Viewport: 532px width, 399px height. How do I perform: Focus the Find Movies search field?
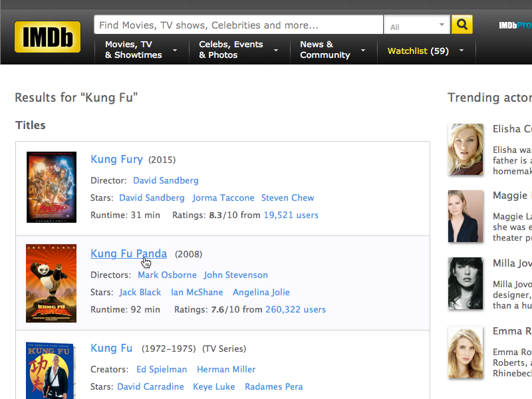[239, 25]
